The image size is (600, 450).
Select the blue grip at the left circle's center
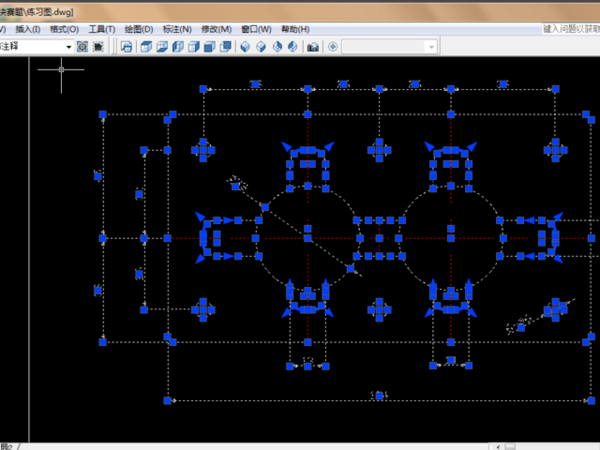click(308, 238)
